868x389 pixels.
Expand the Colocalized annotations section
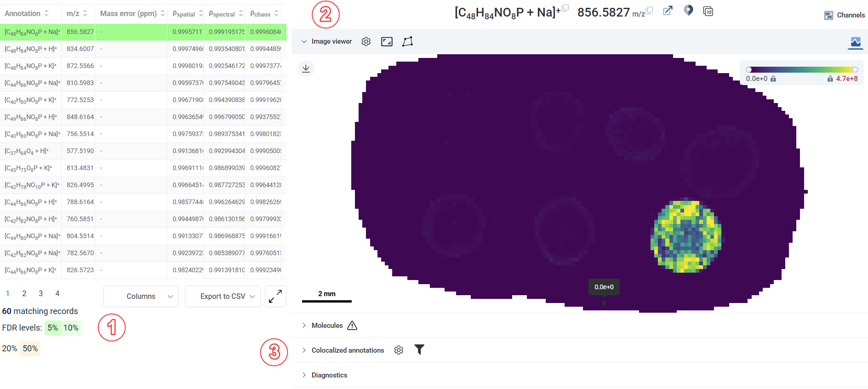pyautogui.click(x=304, y=350)
